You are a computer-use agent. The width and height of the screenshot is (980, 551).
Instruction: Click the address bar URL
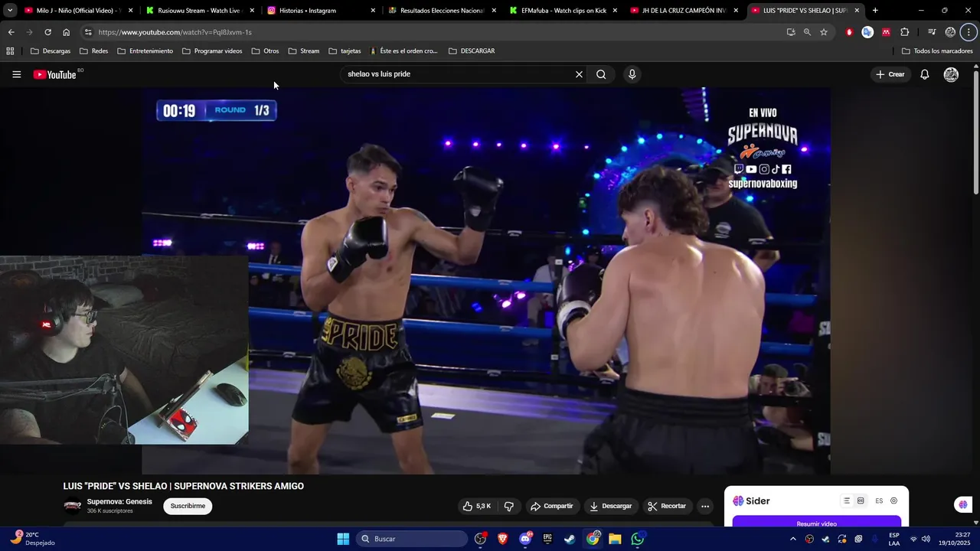coord(175,32)
